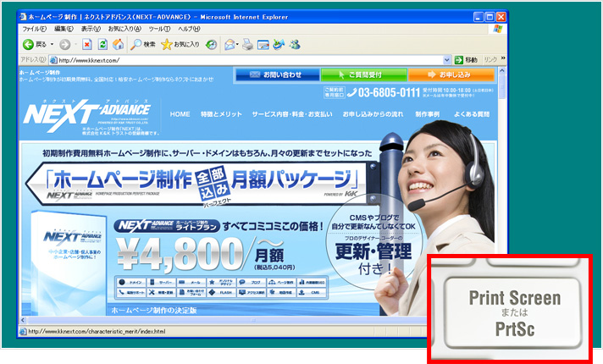Image resolution: width=603 pixels, height=364 pixels.
Task: Click the ¥4,800 price text
Action: click(x=180, y=253)
